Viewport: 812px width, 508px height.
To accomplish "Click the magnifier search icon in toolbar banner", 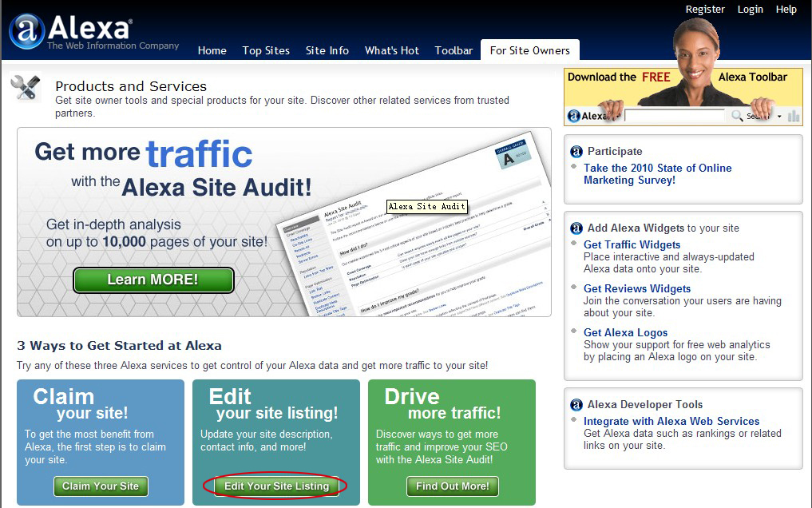I will (737, 116).
